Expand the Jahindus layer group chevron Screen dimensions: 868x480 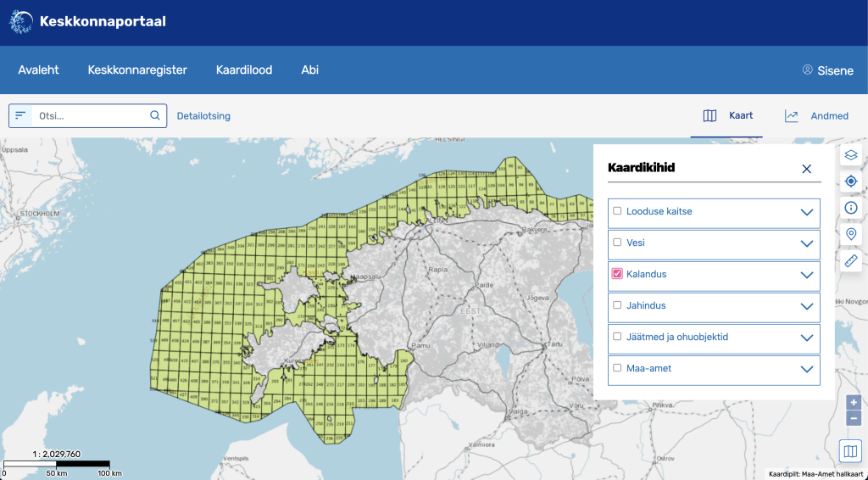coord(807,306)
